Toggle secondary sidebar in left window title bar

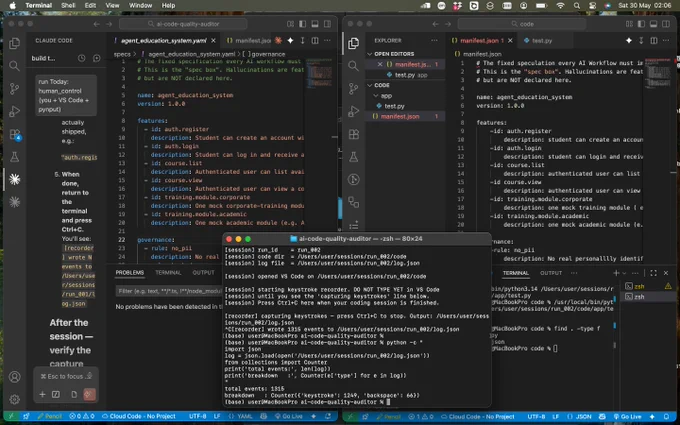(x=327, y=24)
